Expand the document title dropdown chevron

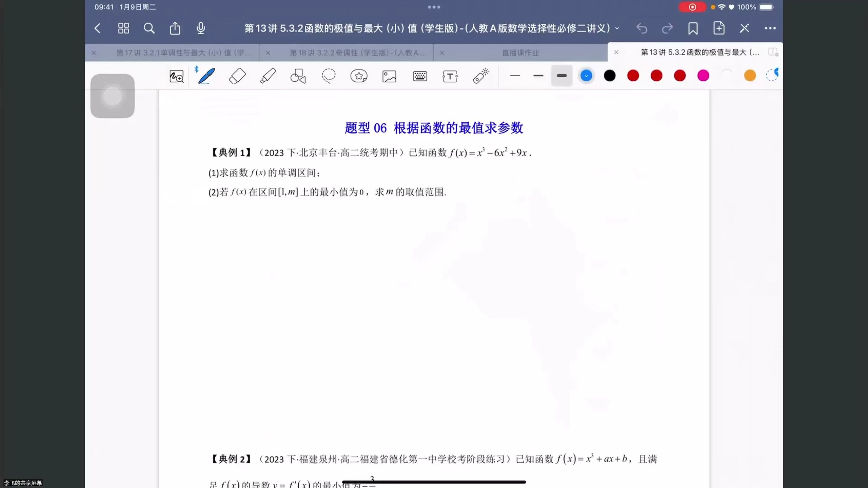(617, 28)
